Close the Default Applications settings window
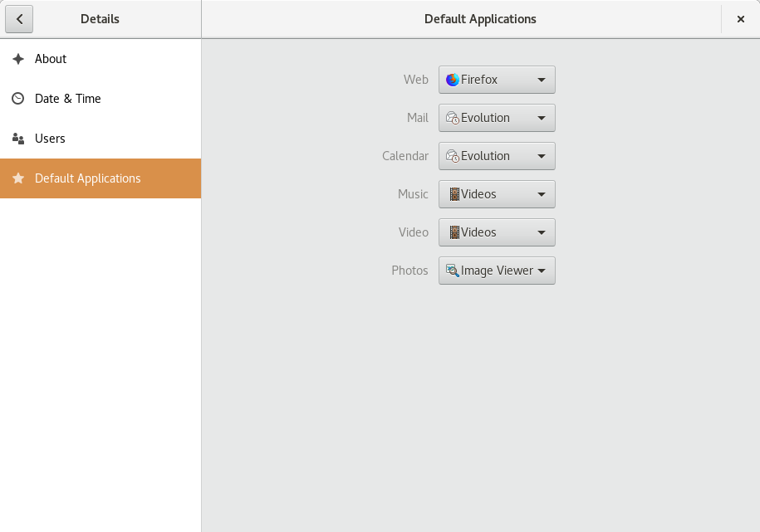The image size is (760, 532). [740, 18]
